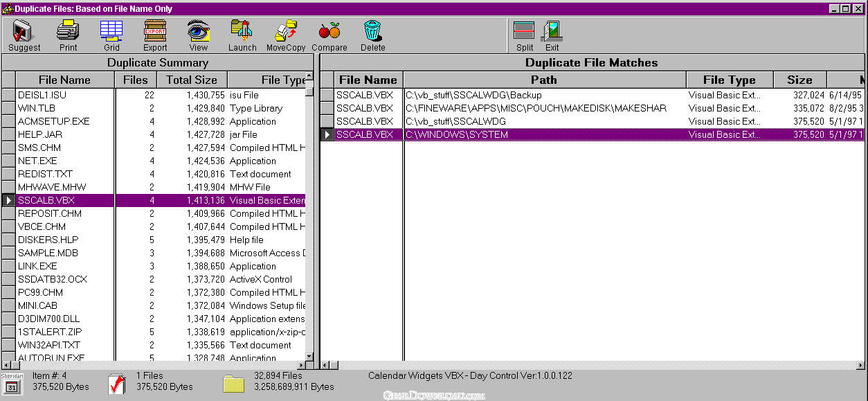This screenshot has width=868, height=401.
Task: Click the folder icon in status bar
Action: point(234,384)
